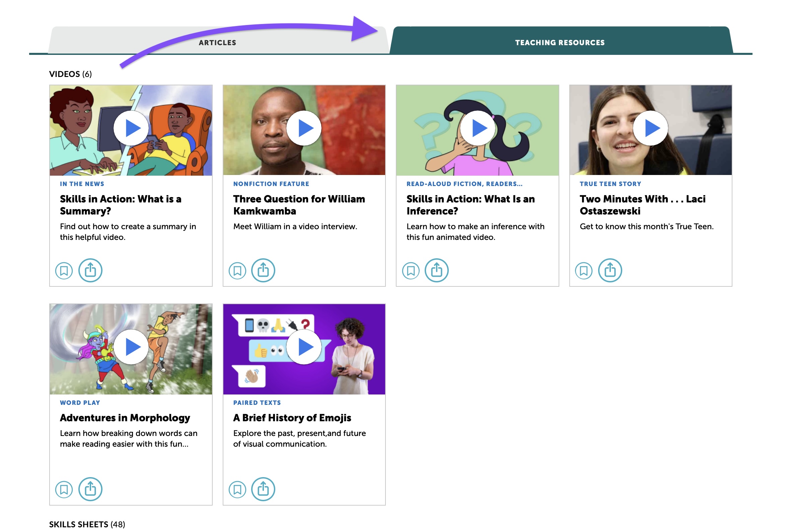
Task: Open 'Three Question for William Kamkwamba' title
Action: 299,205
